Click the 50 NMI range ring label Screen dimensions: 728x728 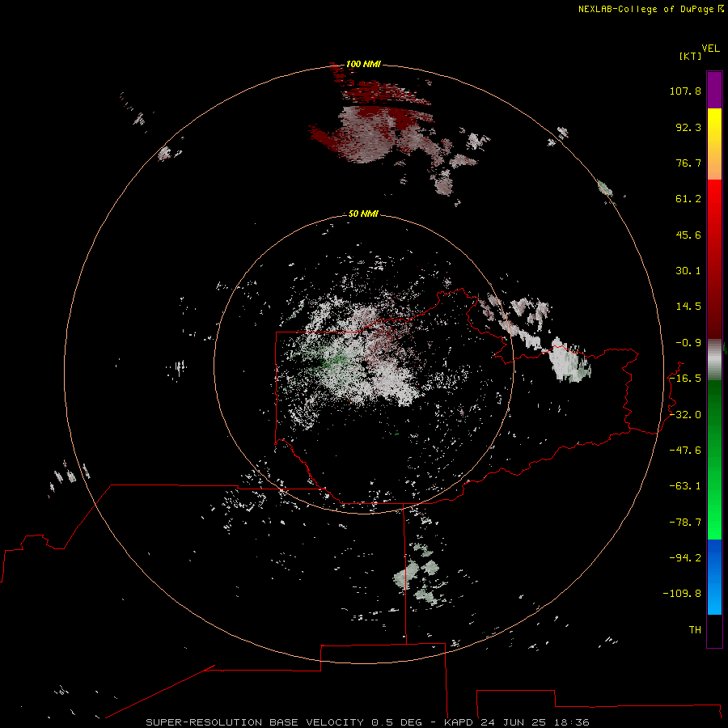(x=363, y=214)
